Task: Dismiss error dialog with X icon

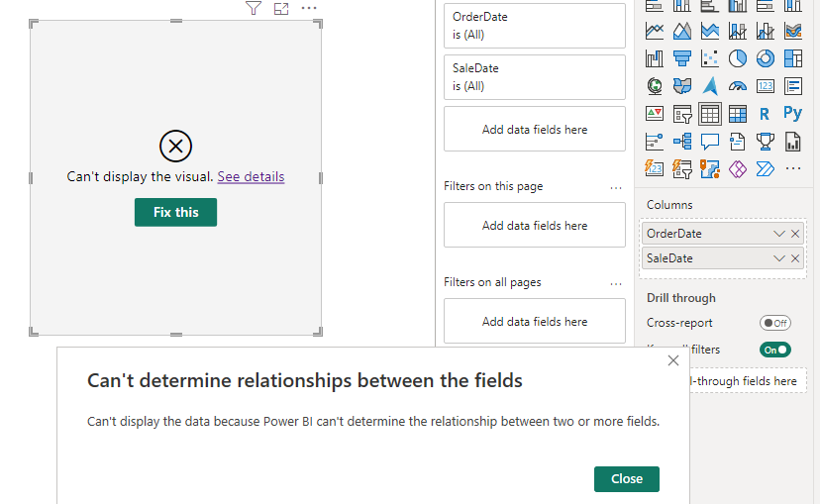Action: click(x=673, y=360)
